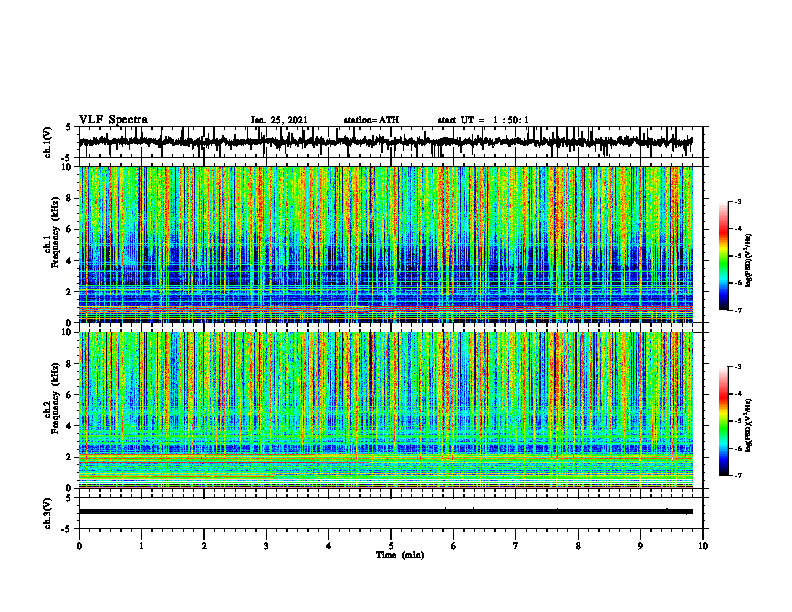
Task: Click the time-axis tick label "6"
Action: pos(453,546)
